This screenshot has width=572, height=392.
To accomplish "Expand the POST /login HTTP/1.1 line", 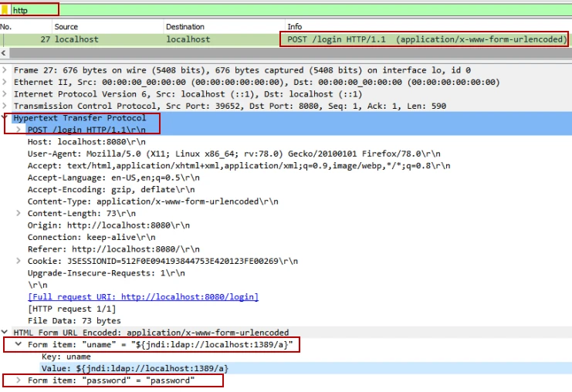I will pos(19,130).
